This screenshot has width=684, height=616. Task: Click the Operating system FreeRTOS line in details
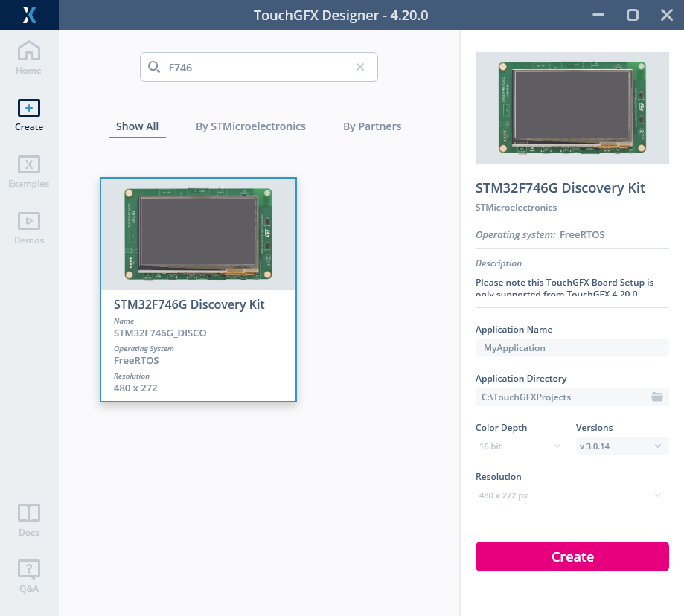click(x=540, y=234)
